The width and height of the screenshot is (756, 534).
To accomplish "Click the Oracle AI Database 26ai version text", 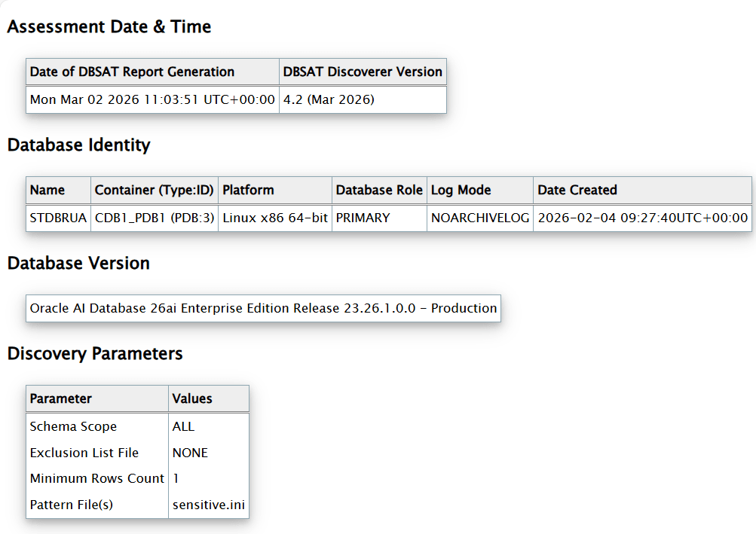I will click(263, 308).
